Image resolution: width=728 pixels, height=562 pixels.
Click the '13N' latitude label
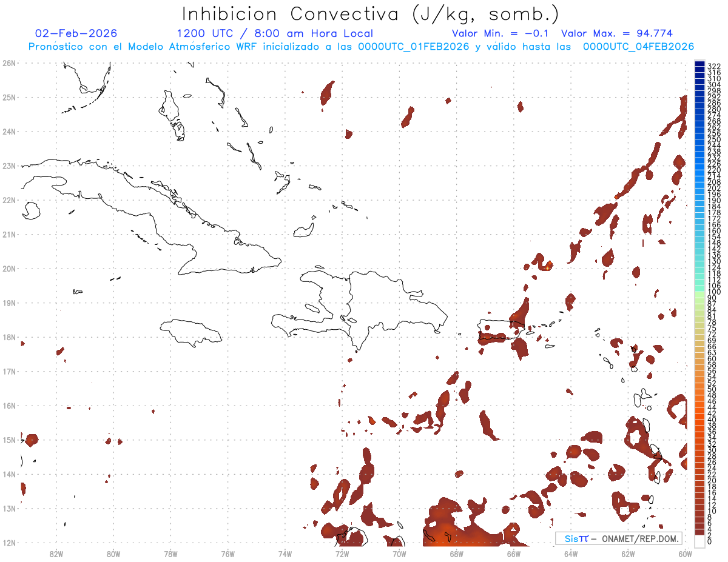tap(8, 508)
